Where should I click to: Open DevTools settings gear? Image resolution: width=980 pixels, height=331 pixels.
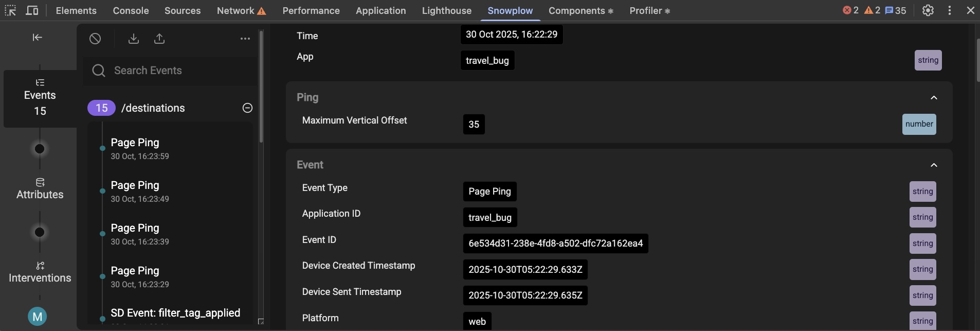tap(928, 10)
